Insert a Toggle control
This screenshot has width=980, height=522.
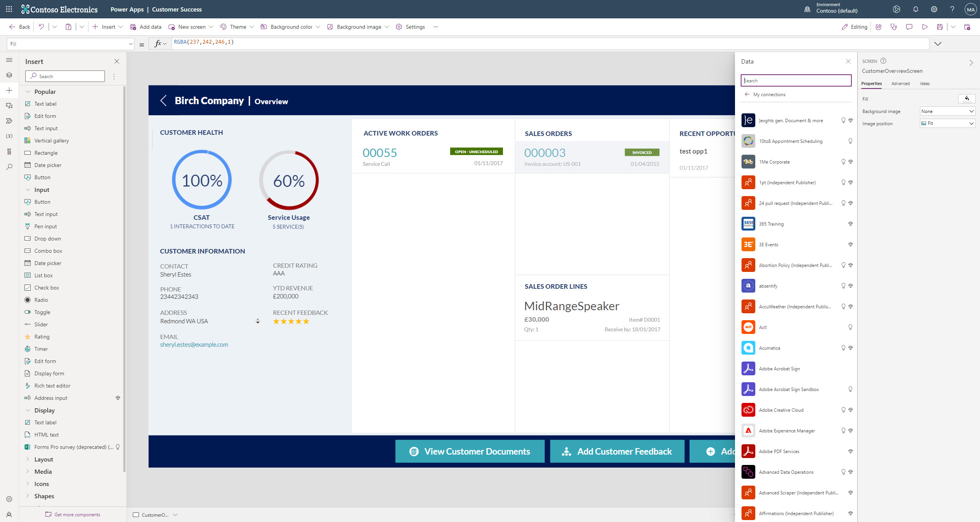[42, 312]
